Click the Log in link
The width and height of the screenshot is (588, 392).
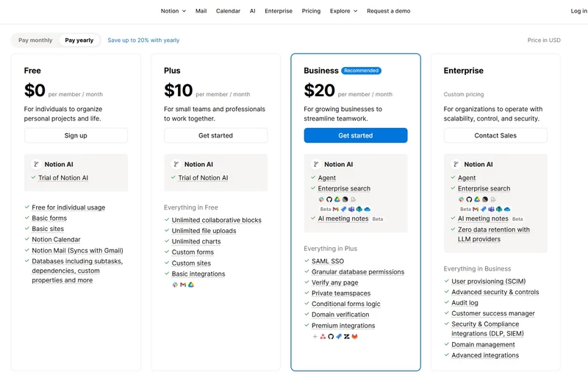coord(578,11)
